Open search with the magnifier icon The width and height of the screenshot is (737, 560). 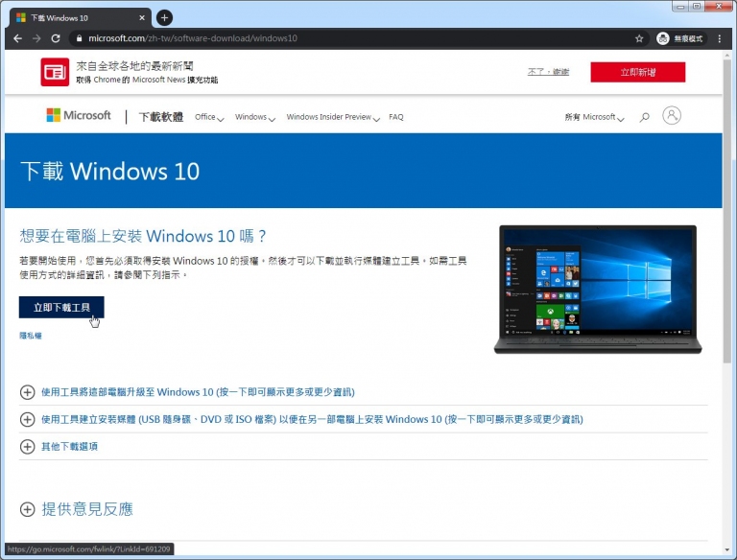click(645, 117)
